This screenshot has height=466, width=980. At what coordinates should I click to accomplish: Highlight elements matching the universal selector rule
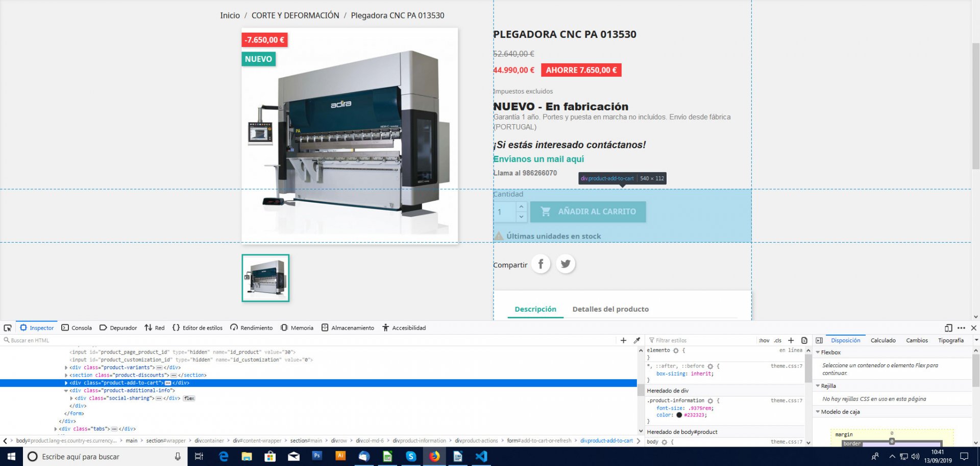tap(710, 366)
